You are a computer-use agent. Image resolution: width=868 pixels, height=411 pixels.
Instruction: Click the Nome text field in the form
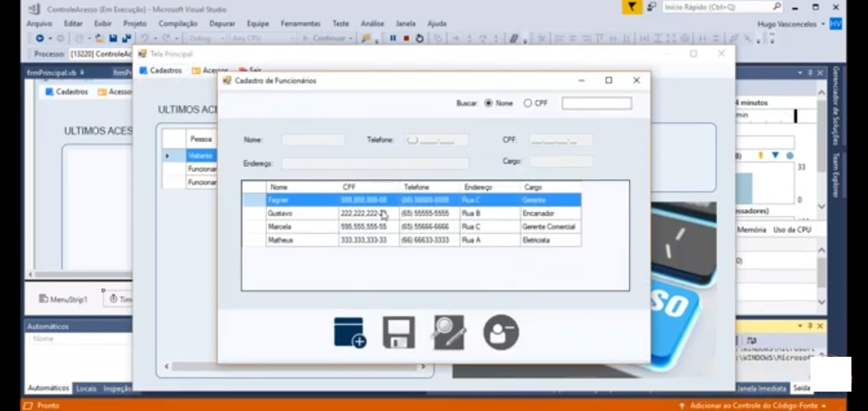pos(313,140)
